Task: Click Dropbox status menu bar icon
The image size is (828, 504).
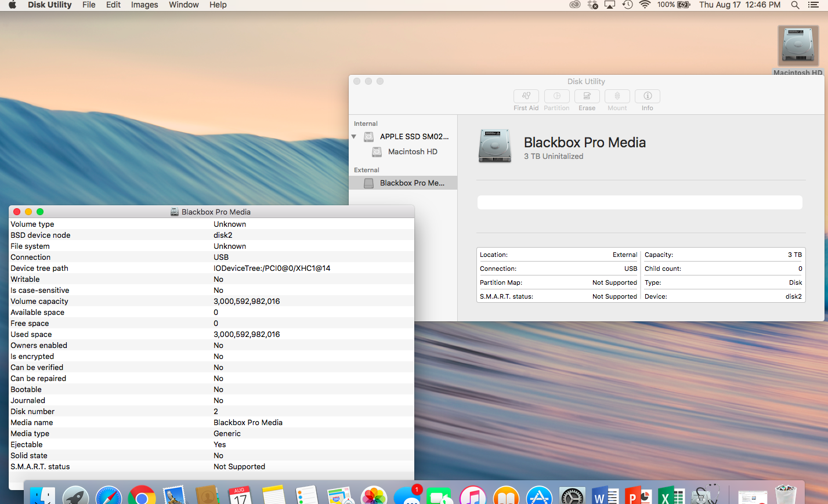Action: pyautogui.click(x=592, y=5)
